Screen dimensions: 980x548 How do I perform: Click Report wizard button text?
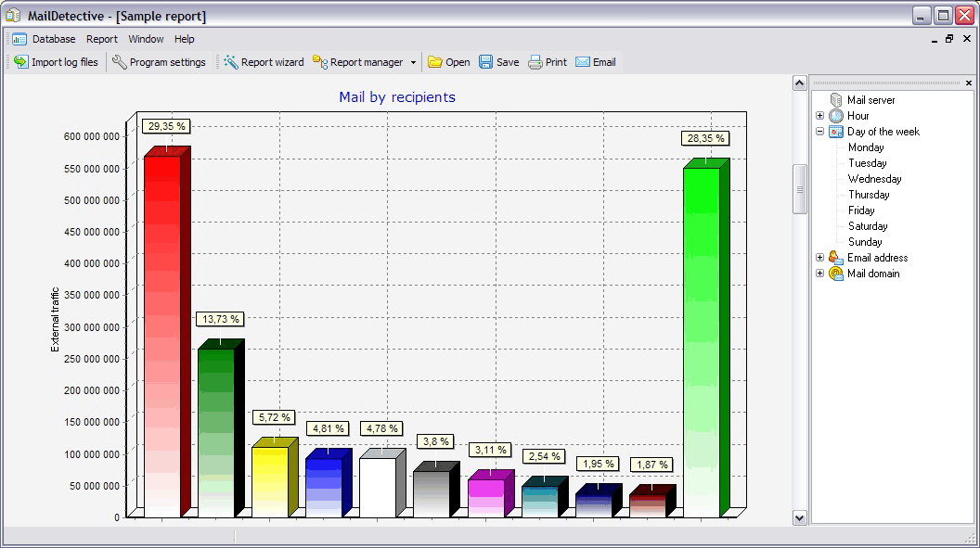[273, 62]
